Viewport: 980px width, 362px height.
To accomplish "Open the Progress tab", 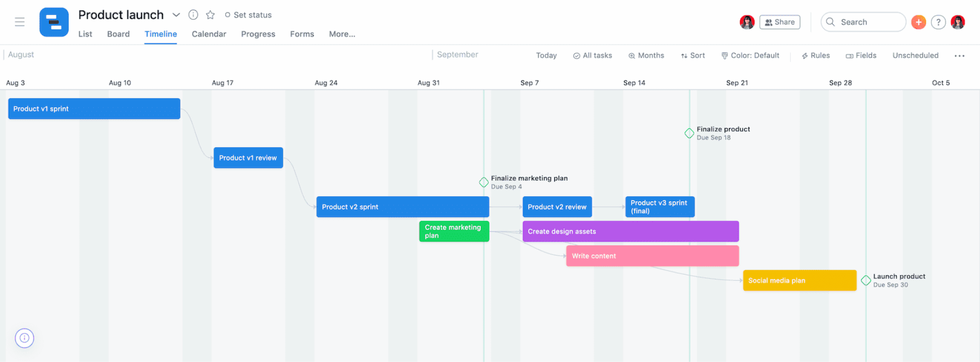I will pos(258,34).
